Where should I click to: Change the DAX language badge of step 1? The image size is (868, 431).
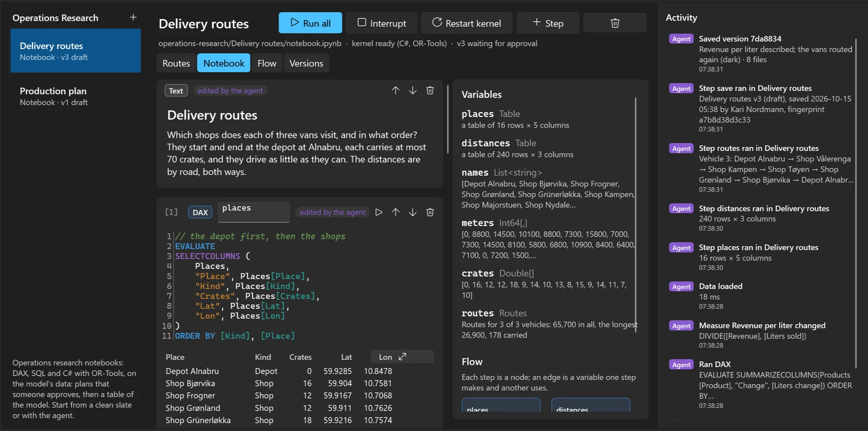pyautogui.click(x=200, y=212)
